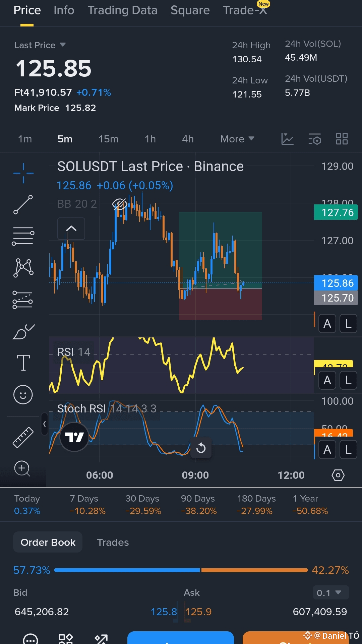The height and width of the screenshot is (644, 362).
Task: Open the horizontal lines Fibonacci tool
Action: click(23, 236)
